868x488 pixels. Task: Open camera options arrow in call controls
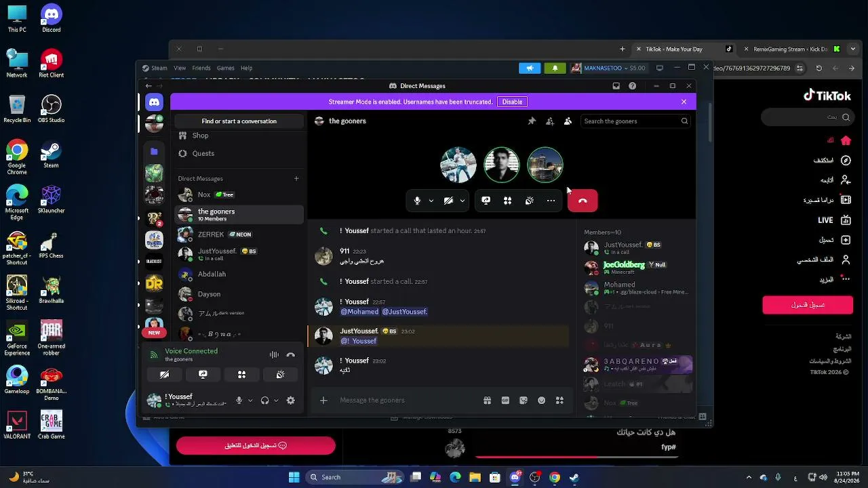pyautogui.click(x=462, y=201)
